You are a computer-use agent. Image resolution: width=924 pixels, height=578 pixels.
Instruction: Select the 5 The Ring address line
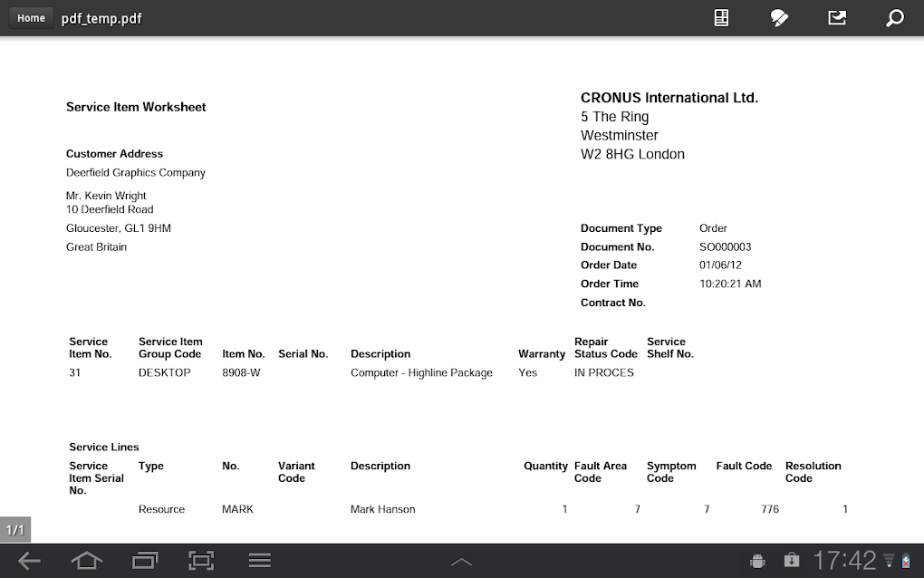point(614,117)
